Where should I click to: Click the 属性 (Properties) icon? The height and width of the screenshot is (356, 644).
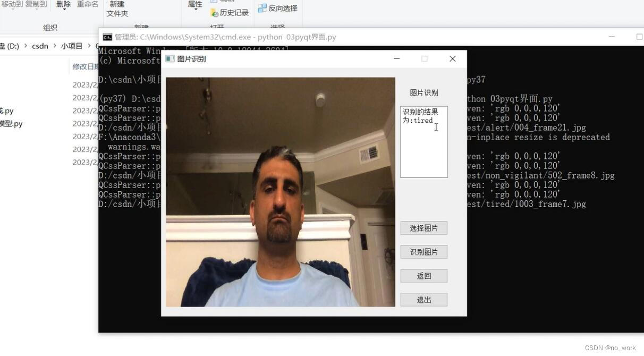click(x=194, y=3)
